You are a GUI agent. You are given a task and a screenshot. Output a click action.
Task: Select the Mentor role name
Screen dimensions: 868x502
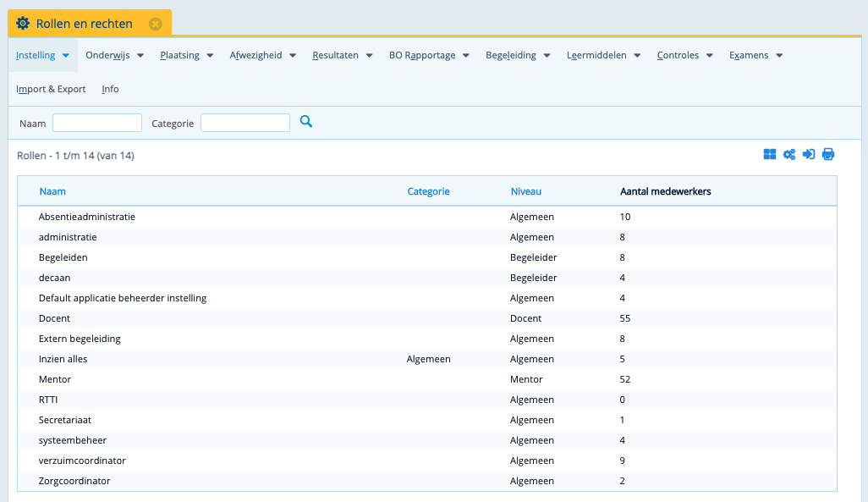pyautogui.click(x=55, y=379)
